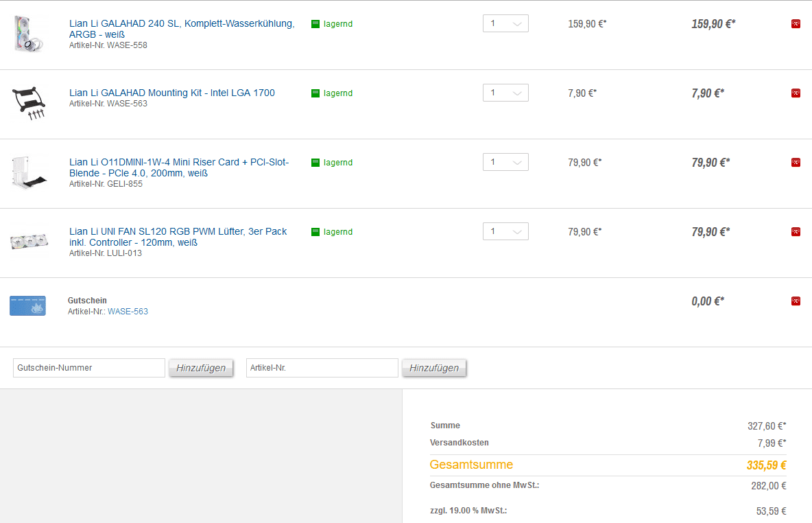Select the Versandkosten value 7,99 €

(x=772, y=443)
